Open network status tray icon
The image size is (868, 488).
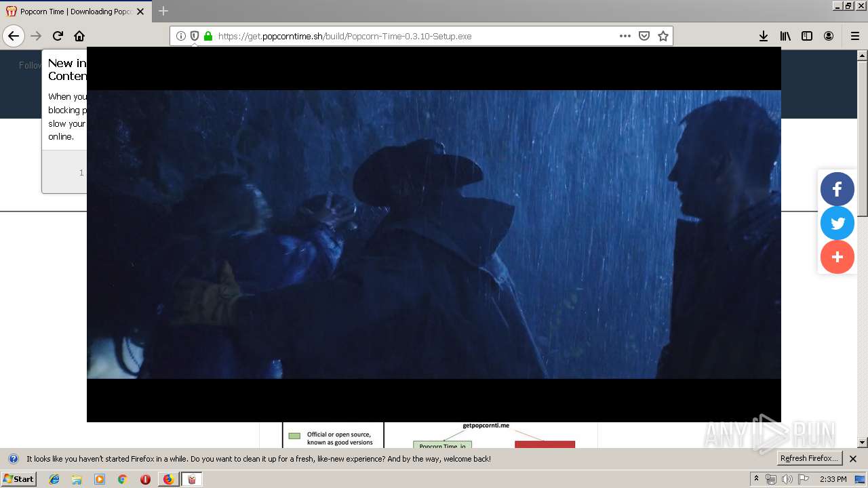coord(771,479)
